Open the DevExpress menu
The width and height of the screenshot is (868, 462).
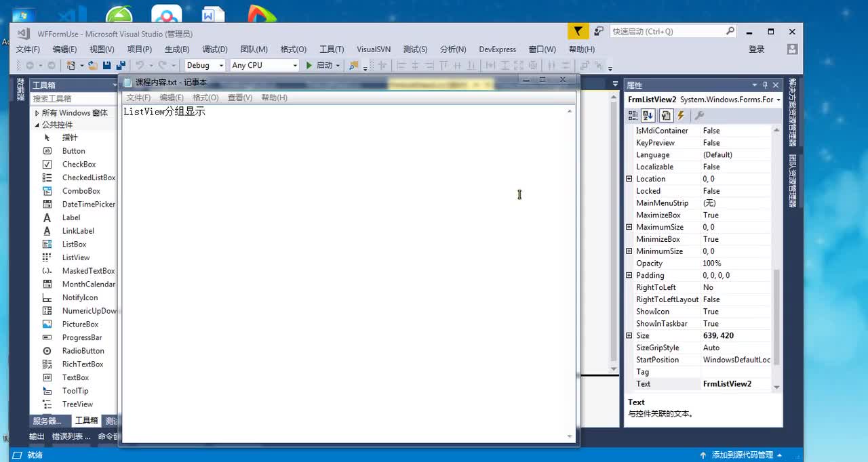pos(497,49)
